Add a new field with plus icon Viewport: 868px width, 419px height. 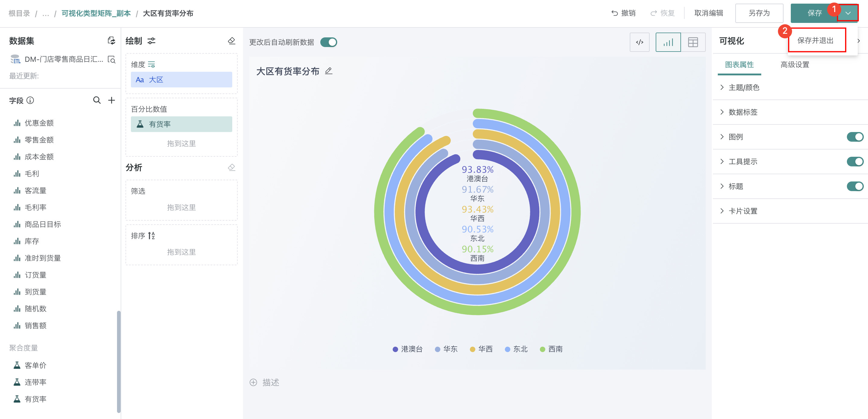[x=112, y=100]
